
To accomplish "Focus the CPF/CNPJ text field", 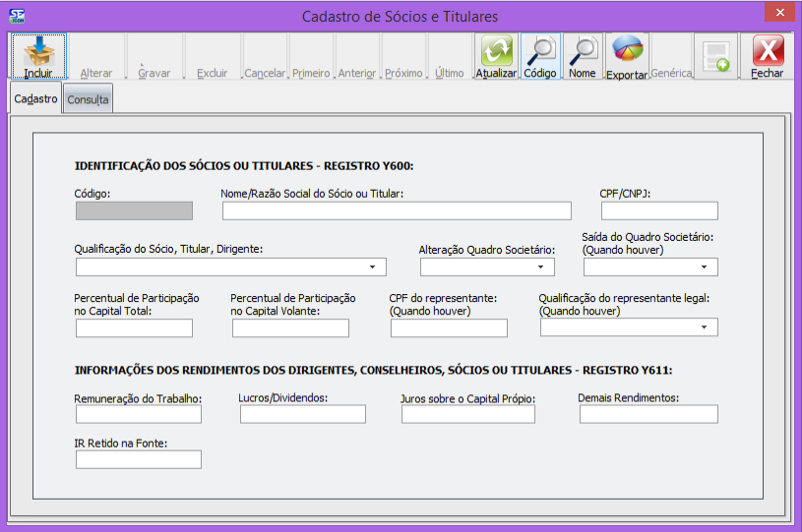I will pos(659,210).
